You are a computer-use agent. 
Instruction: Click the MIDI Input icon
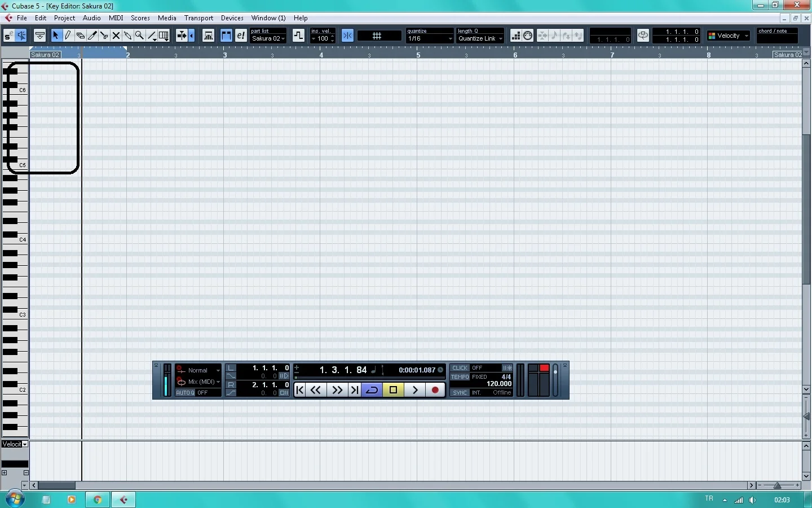pos(528,36)
